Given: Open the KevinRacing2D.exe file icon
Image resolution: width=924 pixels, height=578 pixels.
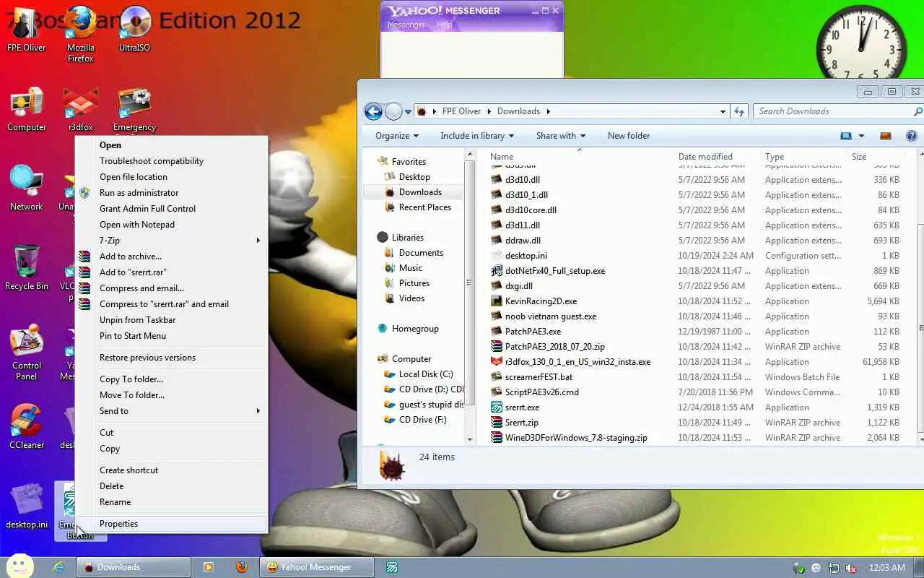Looking at the screenshot, I should (497, 301).
